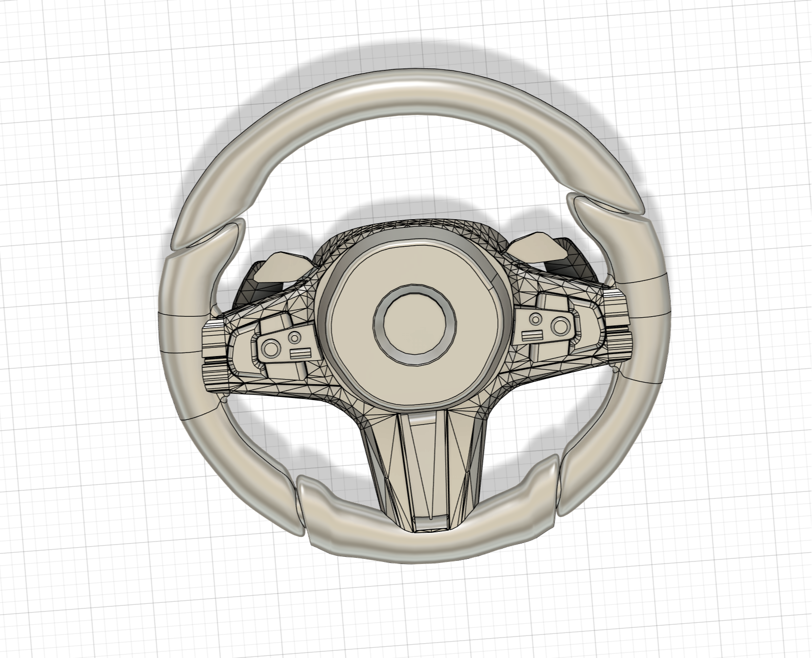
Task: Select the upper ribbed block on right spoke
Action: 617,308
